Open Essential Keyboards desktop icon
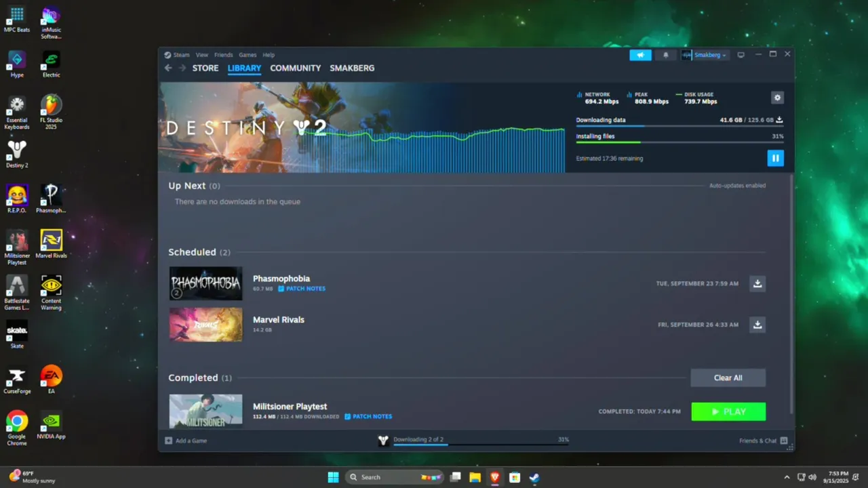This screenshot has height=488, width=868. coord(17,113)
